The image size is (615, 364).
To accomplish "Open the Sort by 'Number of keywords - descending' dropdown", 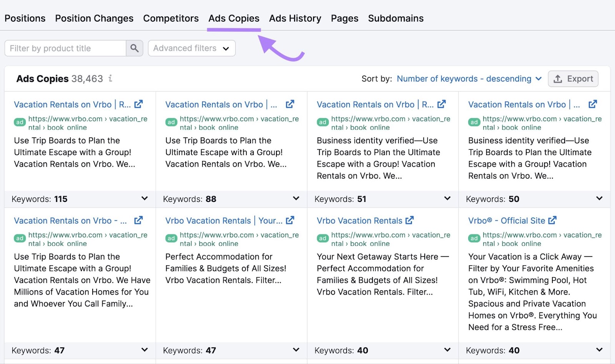I will tap(469, 79).
